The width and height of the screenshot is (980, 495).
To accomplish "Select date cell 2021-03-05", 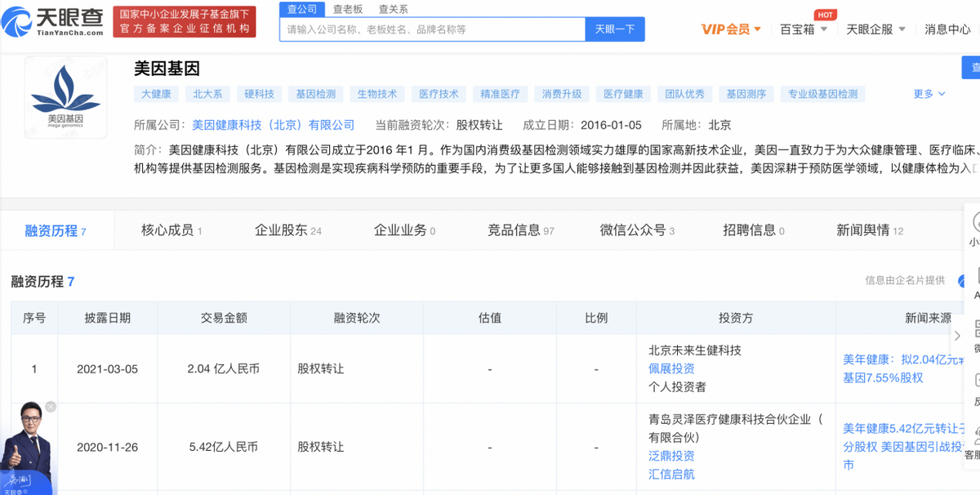I will coord(108,369).
